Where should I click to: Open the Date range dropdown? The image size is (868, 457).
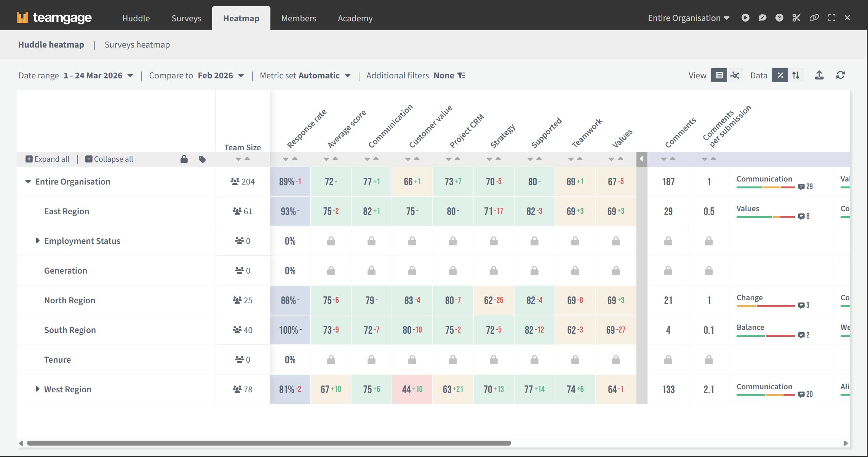(x=98, y=75)
